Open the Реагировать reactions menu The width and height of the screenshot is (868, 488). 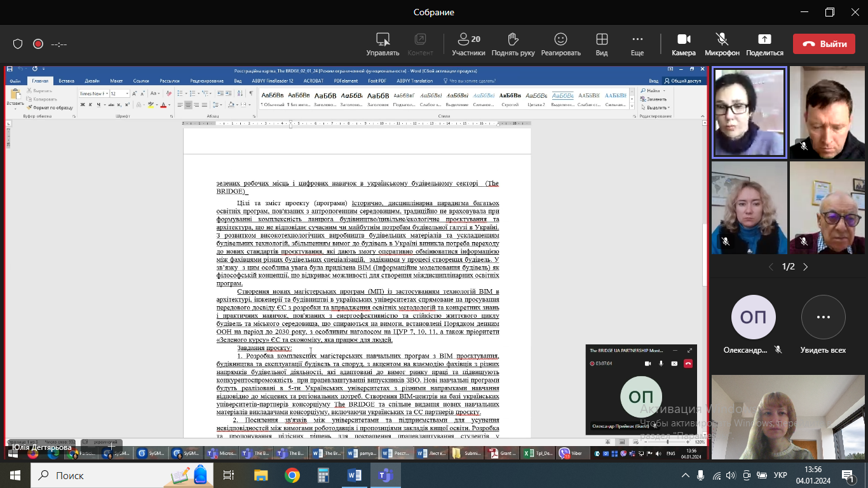(560, 44)
